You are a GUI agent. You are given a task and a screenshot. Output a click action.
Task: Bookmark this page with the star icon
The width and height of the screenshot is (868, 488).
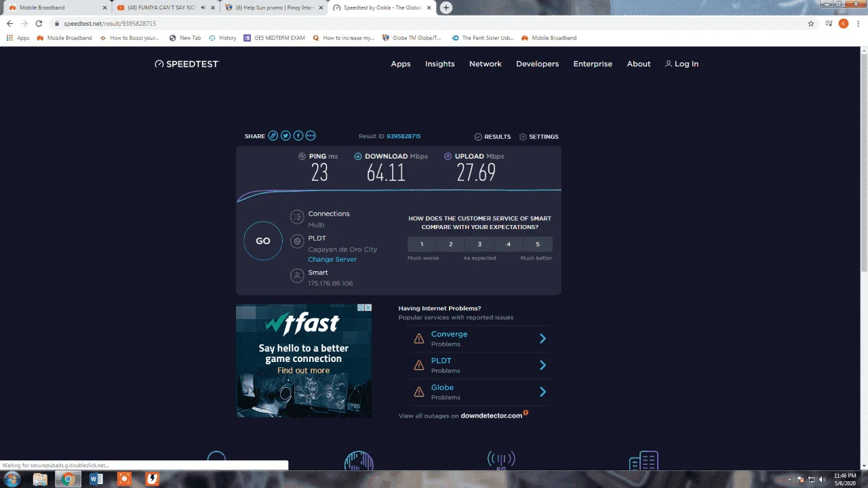811,23
